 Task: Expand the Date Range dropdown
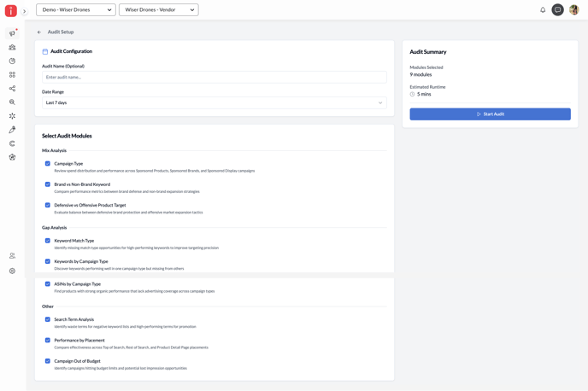pyautogui.click(x=214, y=102)
